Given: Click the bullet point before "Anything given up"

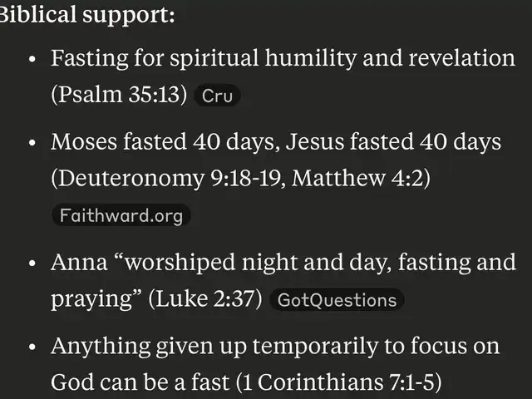Looking at the screenshot, I should point(32,347).
